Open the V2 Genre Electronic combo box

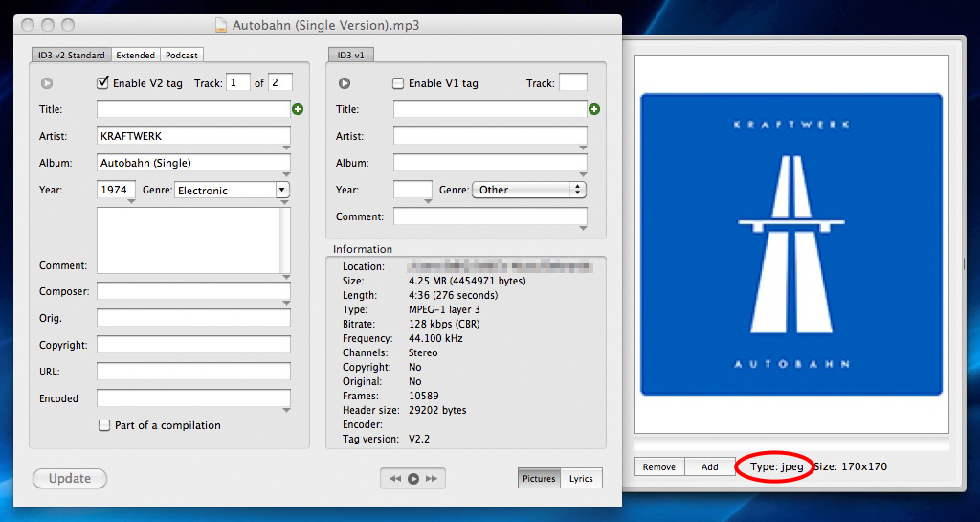[282, 190]
